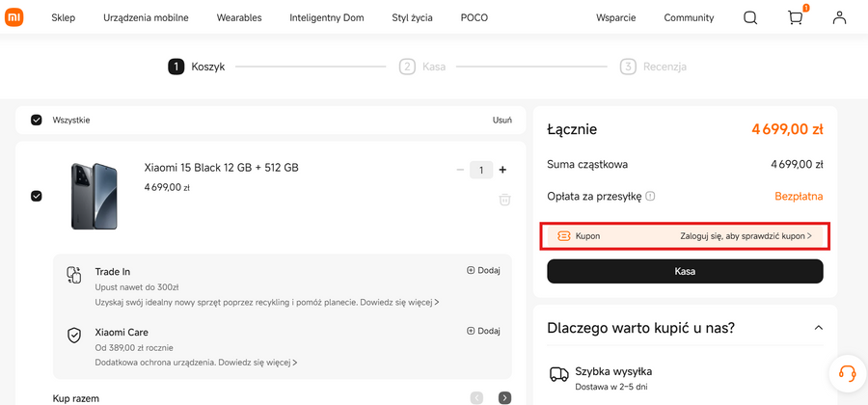Open the Urządzenia mobilne menu
The height and width of the screenshot is (405, 868).
pyautogui.click(x=146, y=17)
